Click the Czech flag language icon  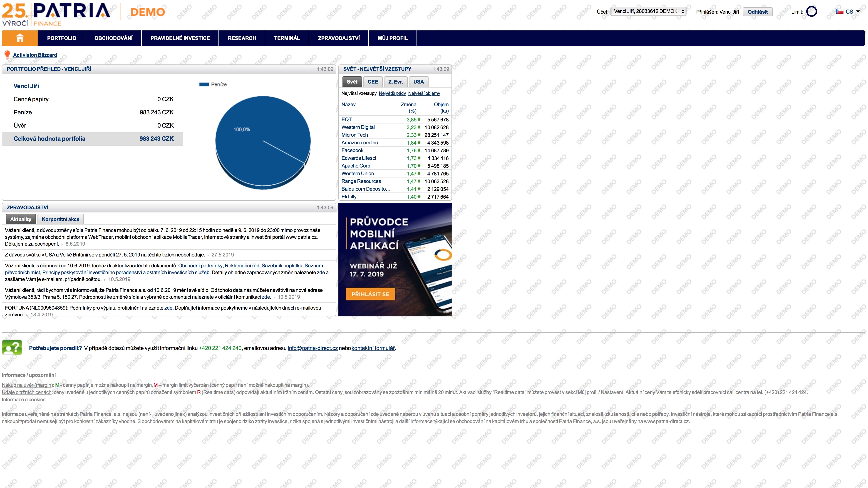click(840, 11)
